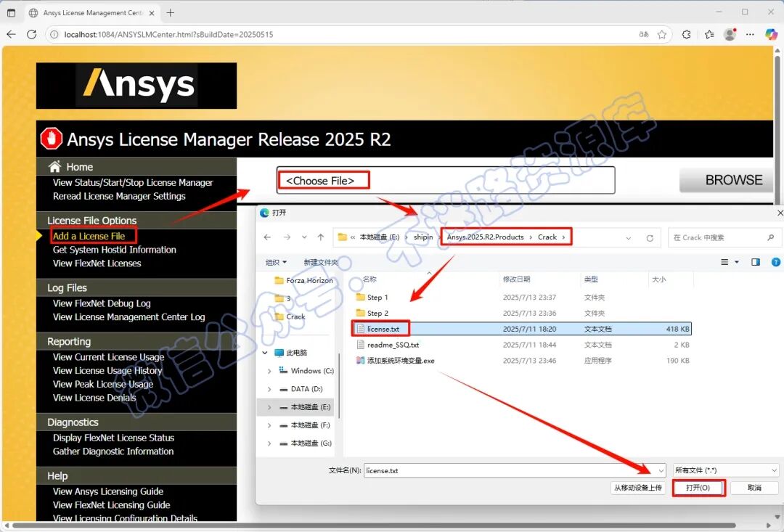The image size is (784, 532).
Task: Open Get System Hostid Information
Action: point(115,250)
